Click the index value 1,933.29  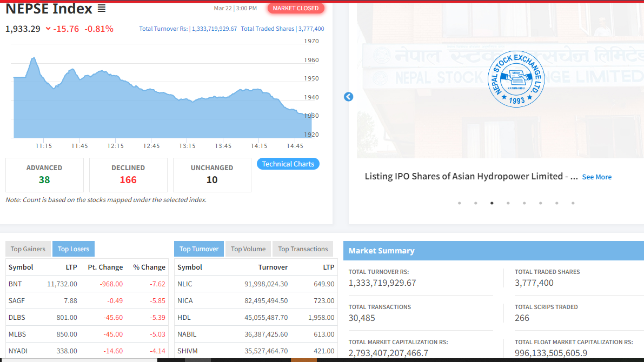pyautogui.click(x=23, y=29)
